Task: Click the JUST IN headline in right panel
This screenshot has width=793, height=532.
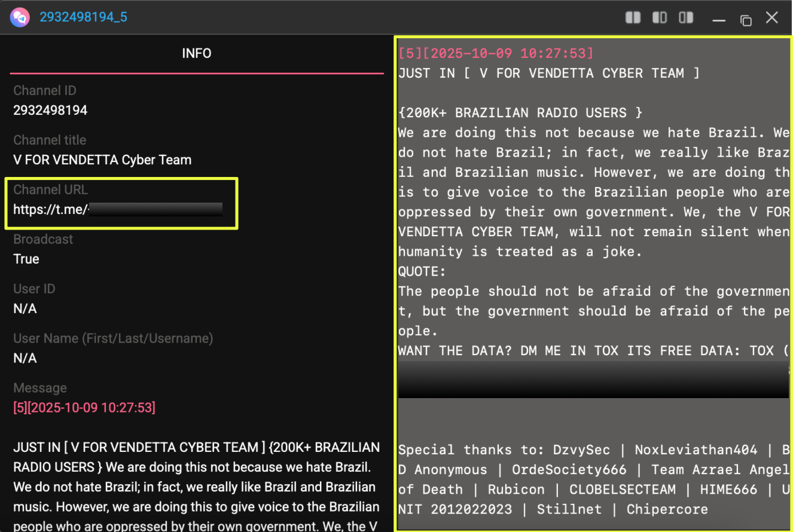Action: (549, 74)
